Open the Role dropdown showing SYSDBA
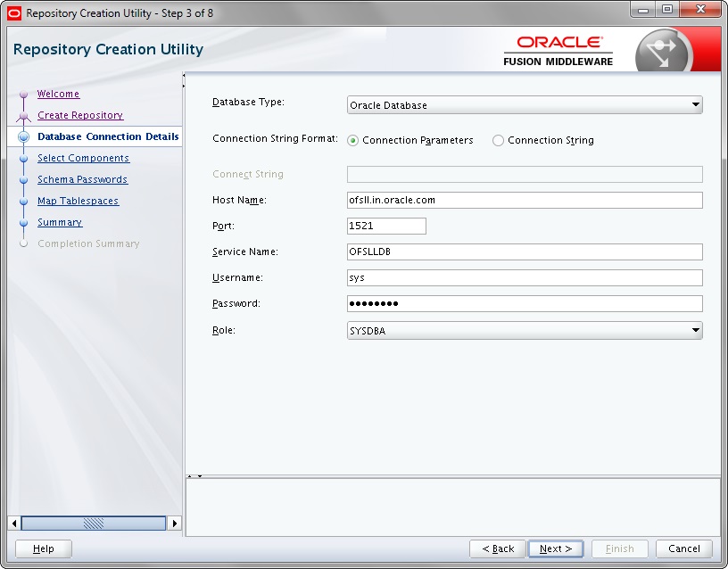The width and height of the screenshot is (728, 569). pyautogui.click(x=525, y=331)
